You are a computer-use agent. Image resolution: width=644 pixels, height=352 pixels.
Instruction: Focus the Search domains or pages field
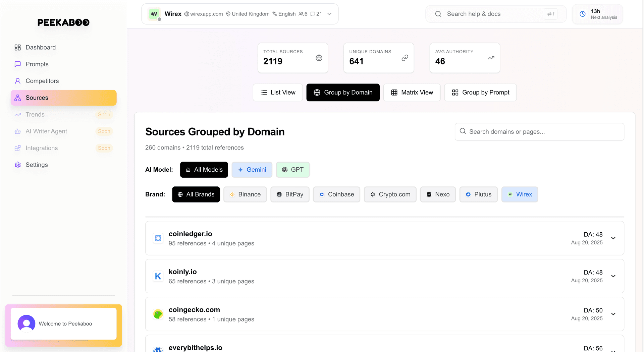539,132
